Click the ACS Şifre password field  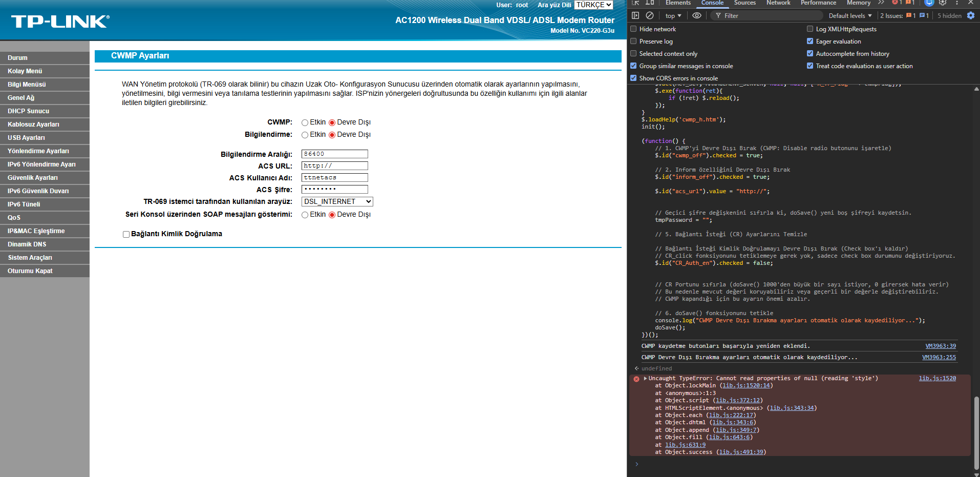click(335, 189)
